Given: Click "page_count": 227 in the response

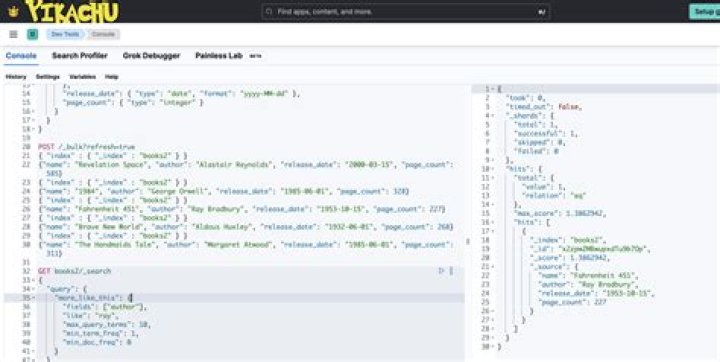Looking at the screenshot, I should coord(572,302).
